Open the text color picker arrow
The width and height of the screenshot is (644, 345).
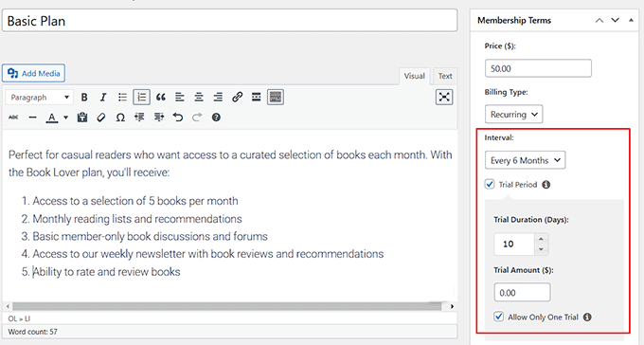65,118
